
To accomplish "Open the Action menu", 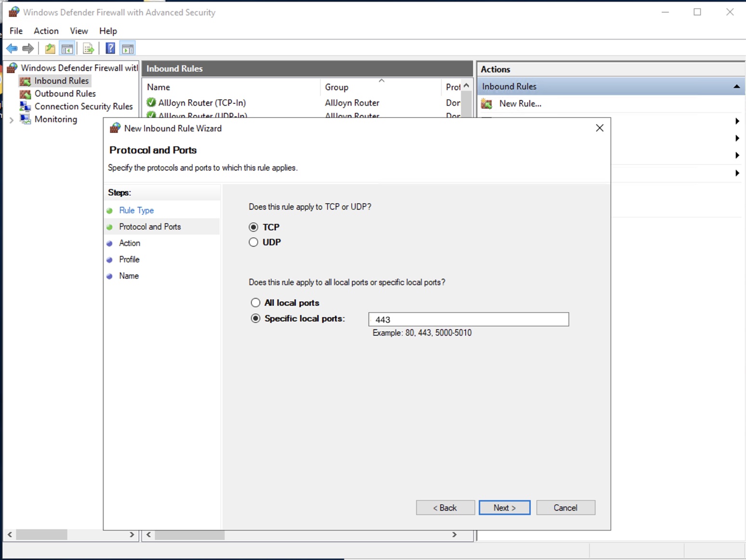I will pos(46,31).
